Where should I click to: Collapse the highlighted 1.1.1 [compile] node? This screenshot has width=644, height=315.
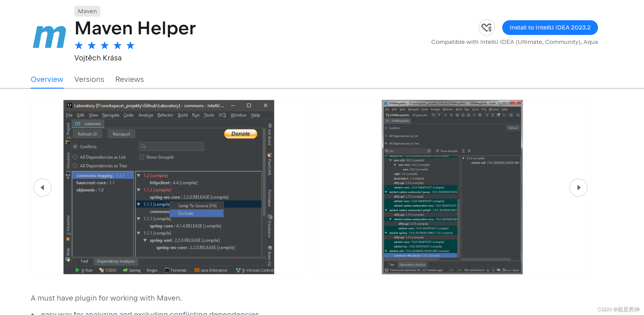(x=139, y=204)
